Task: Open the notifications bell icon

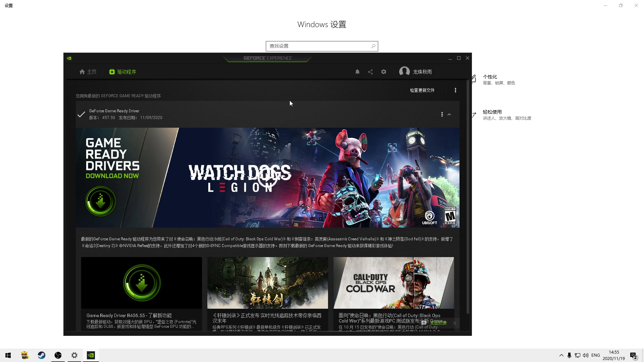Action: pyautogui.click(x=357, y=72)
